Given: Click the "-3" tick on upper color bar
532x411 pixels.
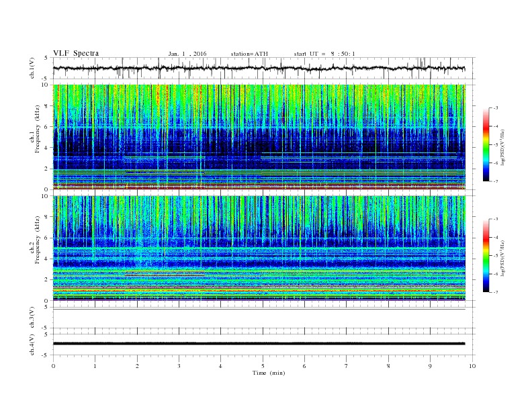Looking at the screenshot, I should click(x=496, y=108).
